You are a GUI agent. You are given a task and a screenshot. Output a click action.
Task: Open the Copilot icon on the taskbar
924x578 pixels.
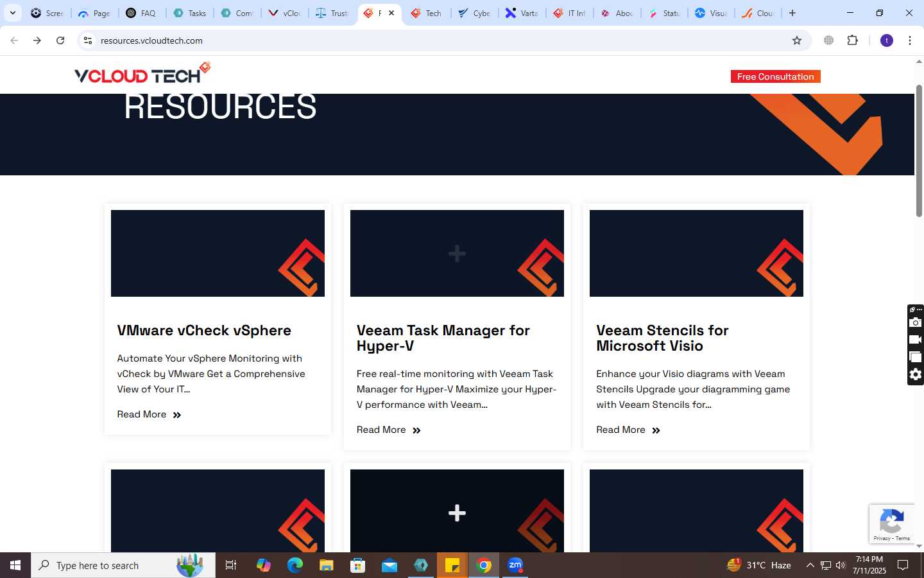tap(263, 565)
